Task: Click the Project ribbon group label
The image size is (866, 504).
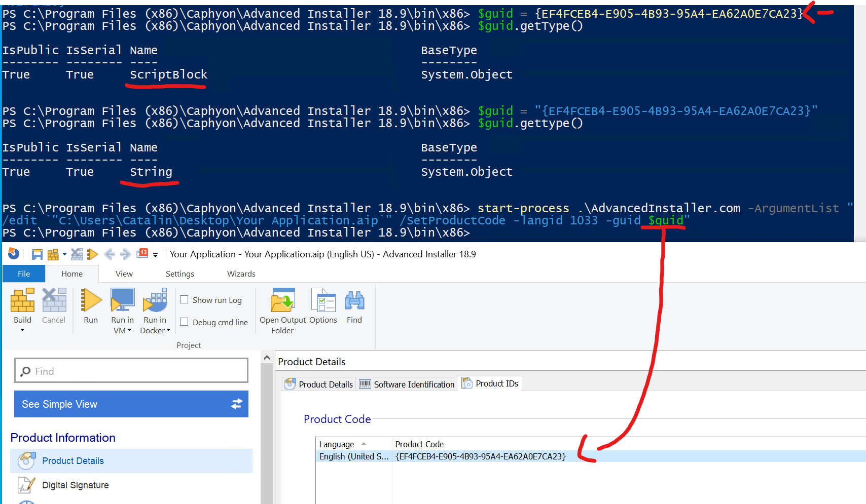Action: pos(189,345)
